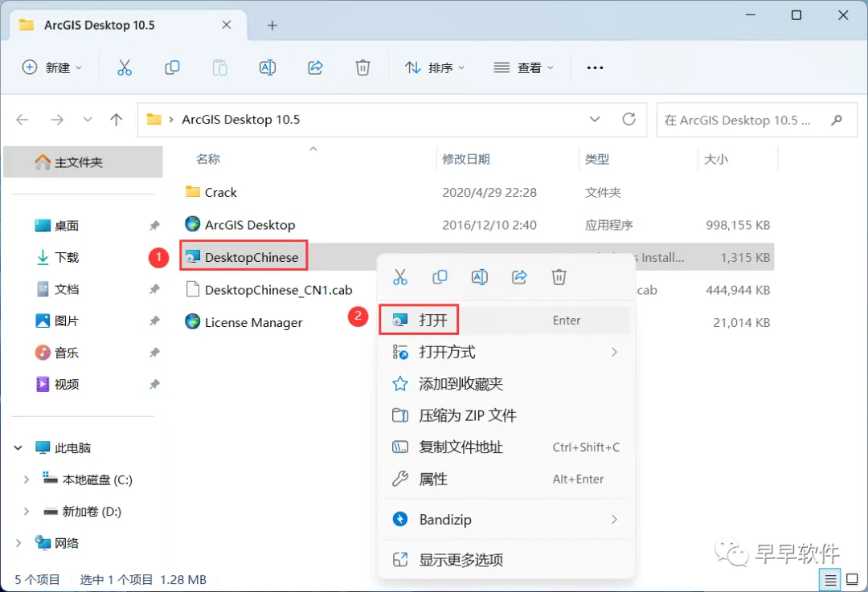
Task: Open the Bandizip submenu
Action: [505, 519]
